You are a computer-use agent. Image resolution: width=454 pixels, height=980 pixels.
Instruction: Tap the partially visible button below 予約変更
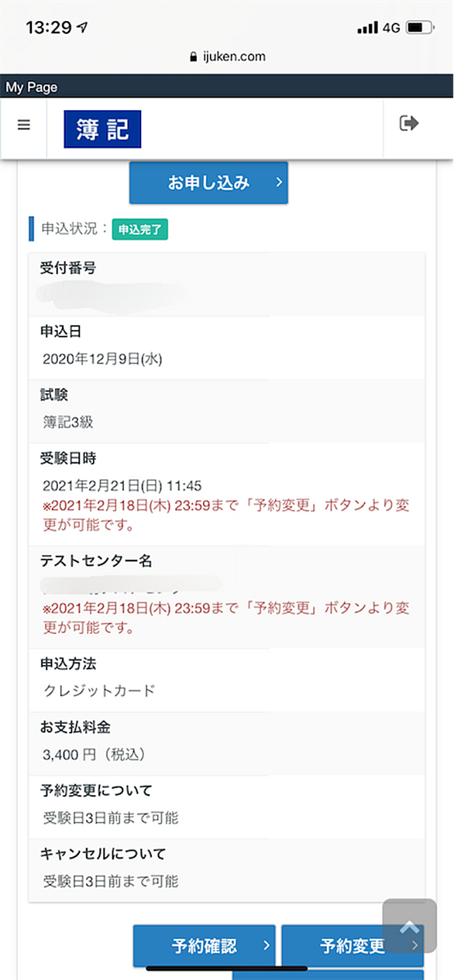coord(327,975)
